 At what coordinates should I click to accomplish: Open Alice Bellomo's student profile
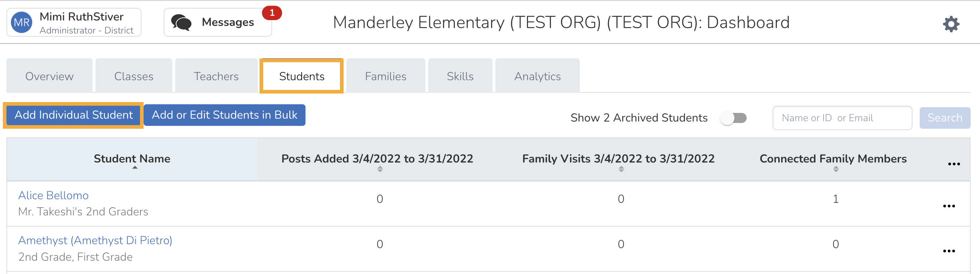[x=53, y=195]
